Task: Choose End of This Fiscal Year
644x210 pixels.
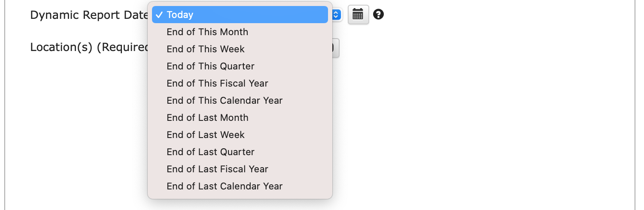Action: pos(217,83)
